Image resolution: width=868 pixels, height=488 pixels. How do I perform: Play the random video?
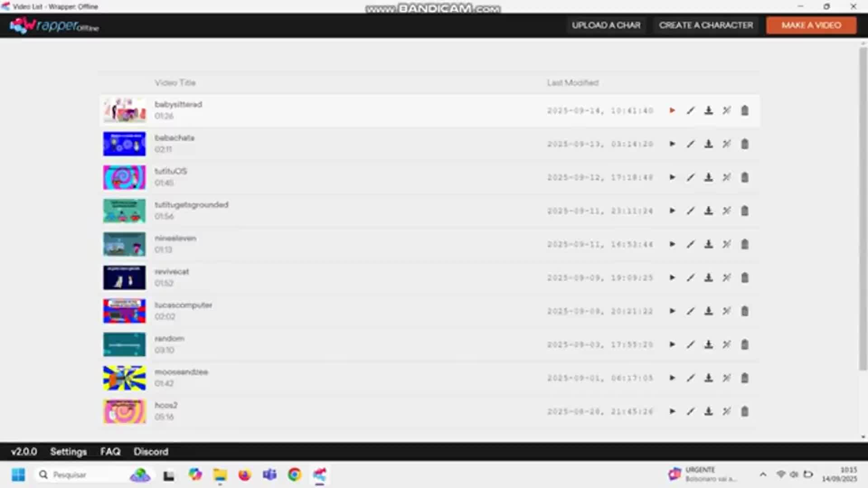click(672, 344)
